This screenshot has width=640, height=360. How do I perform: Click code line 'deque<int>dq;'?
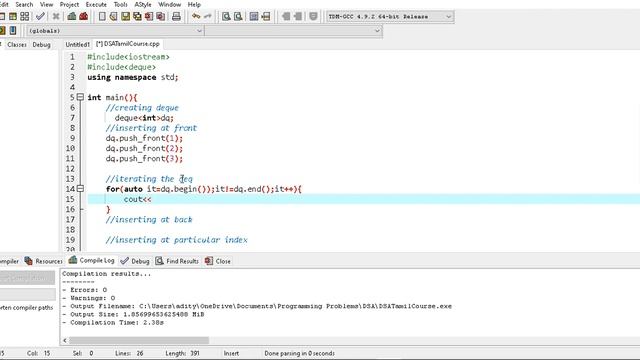[144, 118]
